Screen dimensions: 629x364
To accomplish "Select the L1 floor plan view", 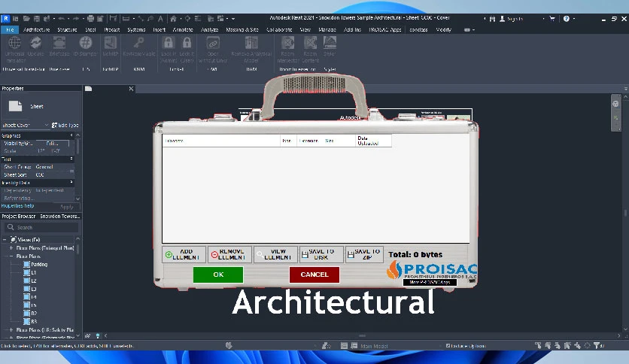I will click(x=34, y=272).
